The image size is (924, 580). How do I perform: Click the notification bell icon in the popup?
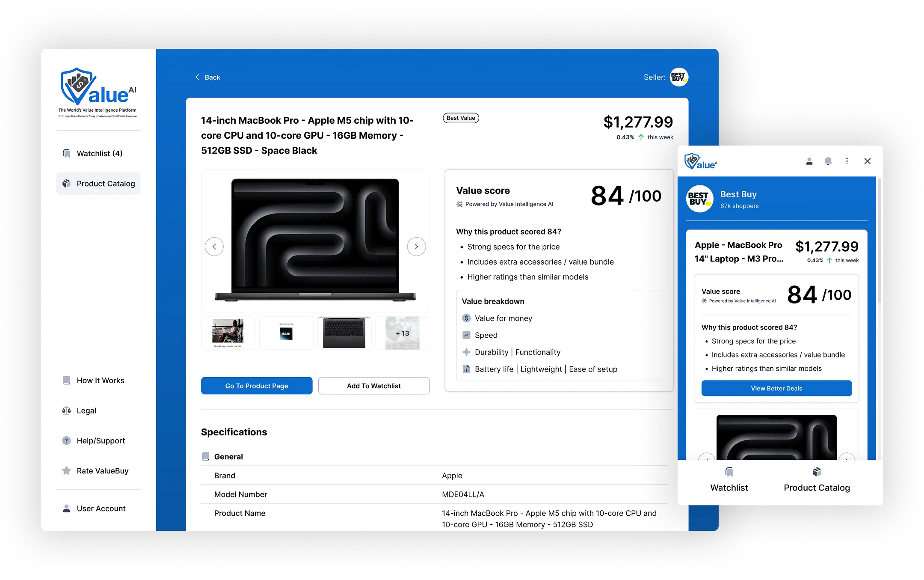pyautogui.click(x=828, y=161)
